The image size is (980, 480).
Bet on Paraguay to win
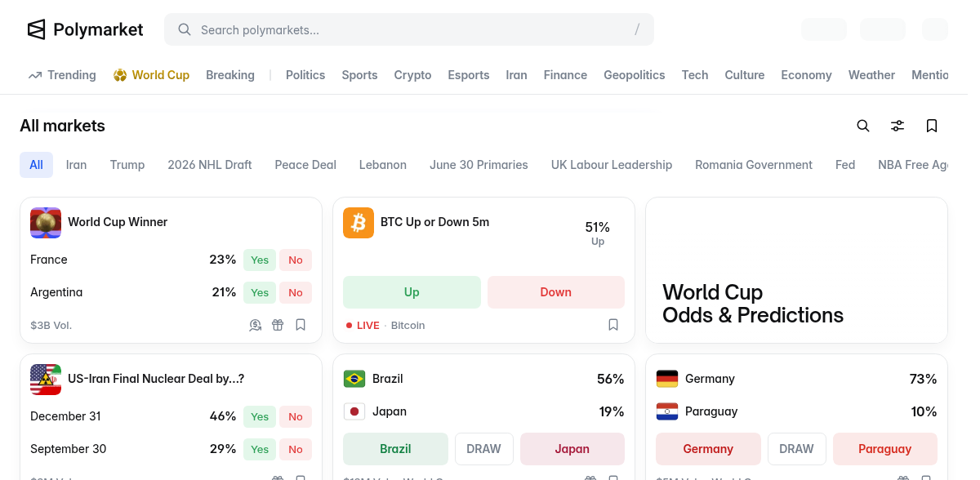tap(885, 449)
